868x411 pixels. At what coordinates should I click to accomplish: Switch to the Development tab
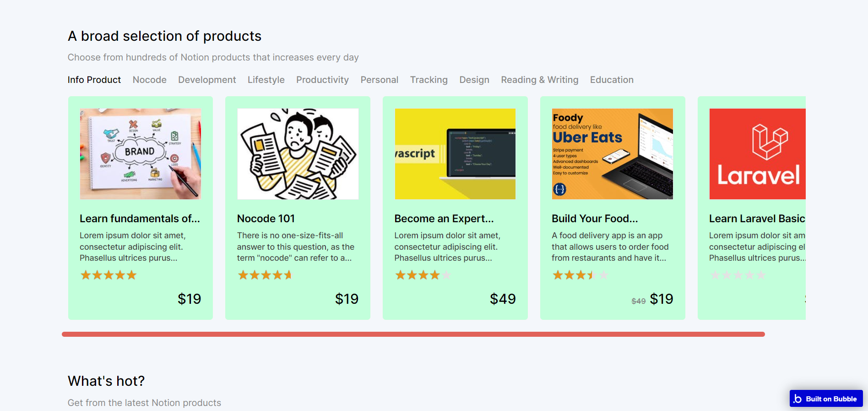207,80
